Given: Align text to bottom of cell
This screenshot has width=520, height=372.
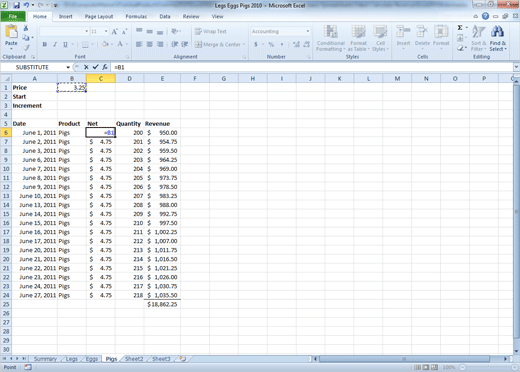Looking at the screenshot, I should [x=160, y=31].
